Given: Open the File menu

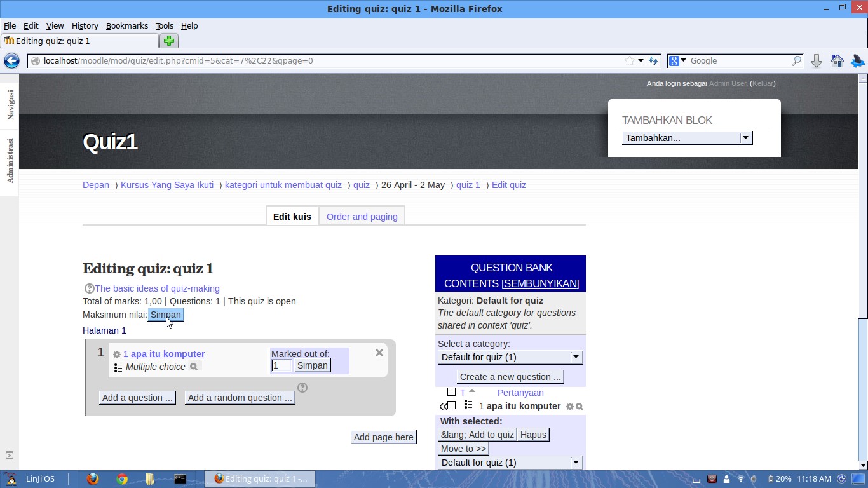Looking at the screenshot, I should (x=10, y=26).
